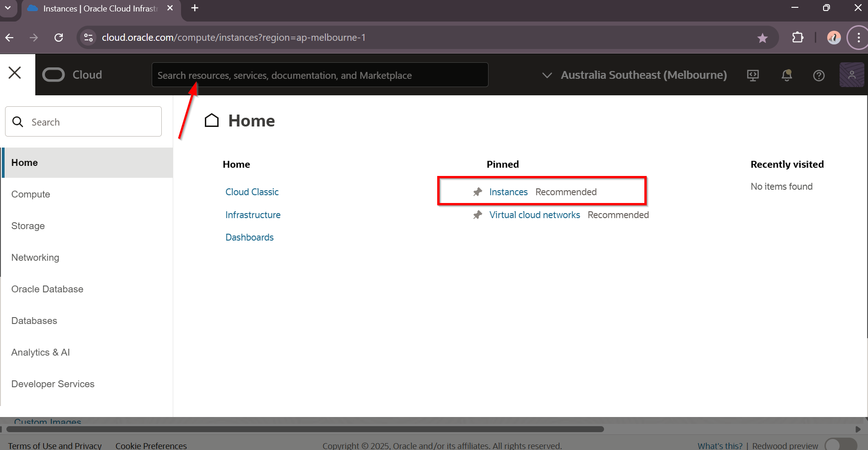Open the browser tab list dropdown
This screenshot has height=450, width=868.
click(x=8, y=8)
